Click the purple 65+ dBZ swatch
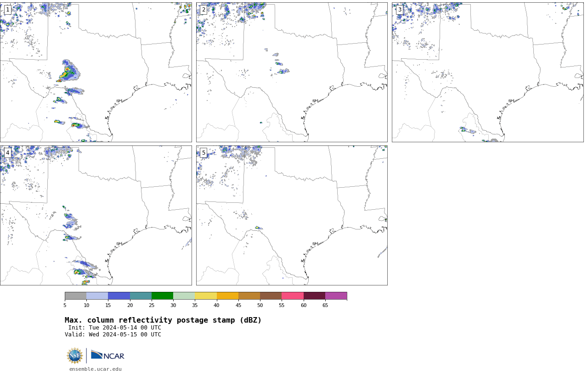Image resolution: width=588 pixels, height=374 pixels. pos(336,296)
